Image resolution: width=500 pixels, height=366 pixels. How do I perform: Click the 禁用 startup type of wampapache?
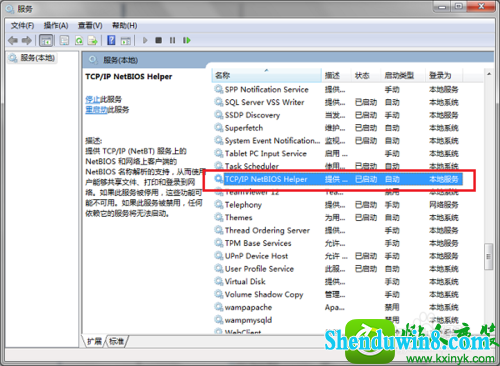392,307
